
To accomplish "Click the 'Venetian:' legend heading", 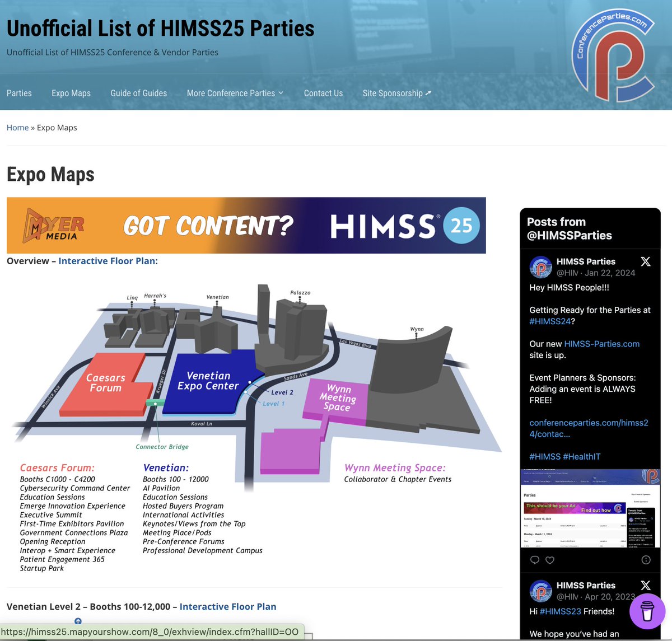I will (166, 467).
